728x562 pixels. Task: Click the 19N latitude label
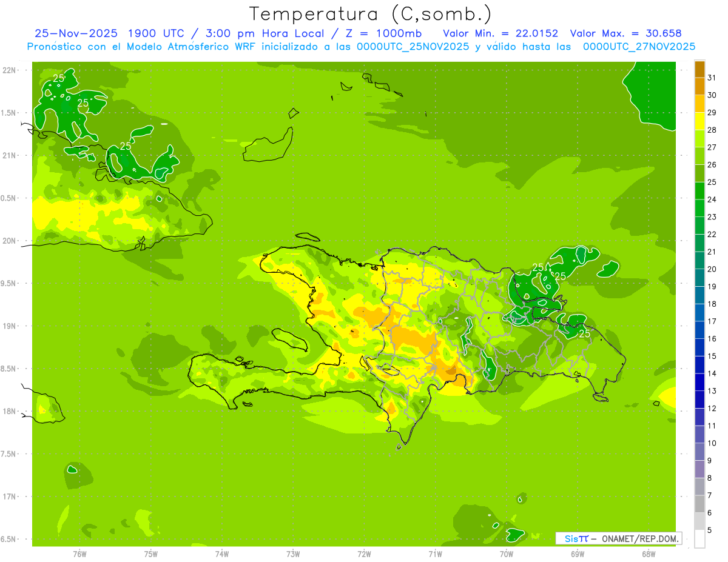point(9,326)
